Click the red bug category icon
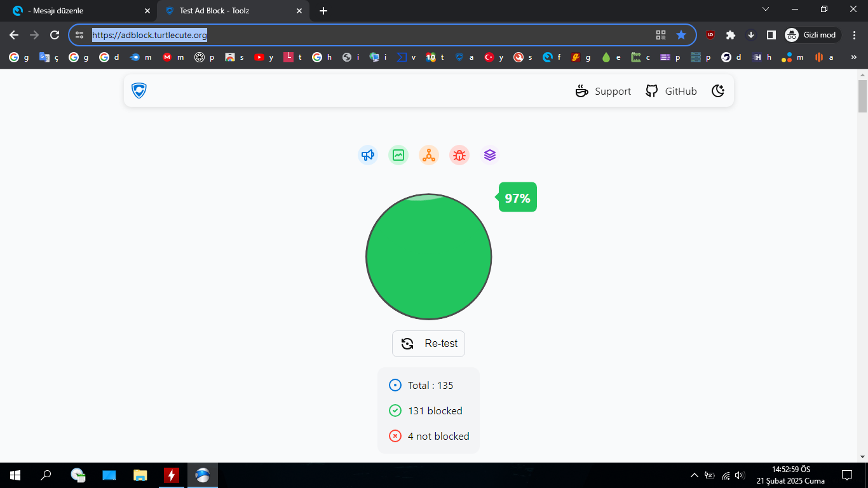868x488 pixels. (x=459, y=155)
